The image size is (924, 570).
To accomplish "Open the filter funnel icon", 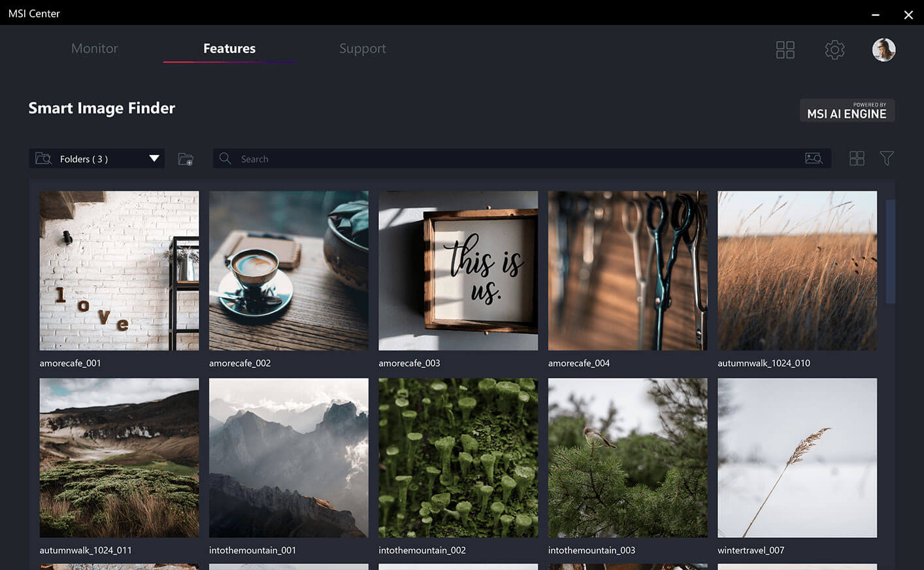I will [x=886, y=158].
